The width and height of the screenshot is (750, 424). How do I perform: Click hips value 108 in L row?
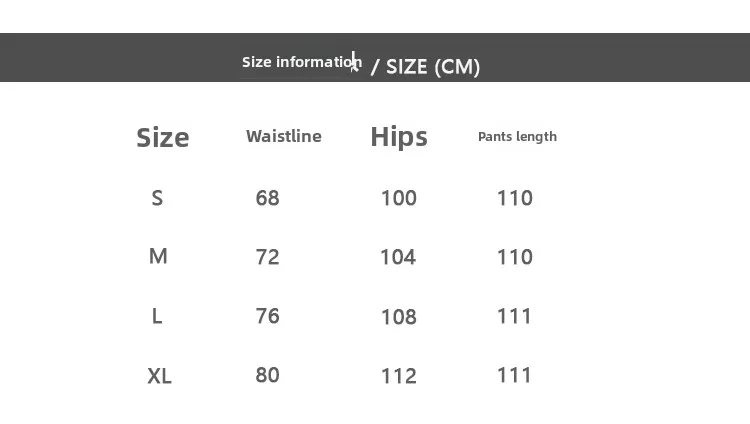click(x=399, y=317)
